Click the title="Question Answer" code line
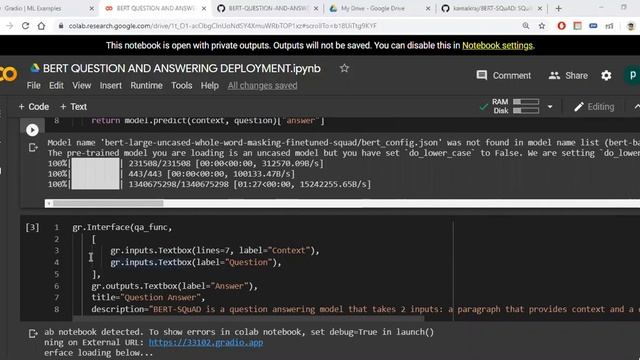Image resolution: width=640 pixels, height=360 pixels. click(148, 297)
